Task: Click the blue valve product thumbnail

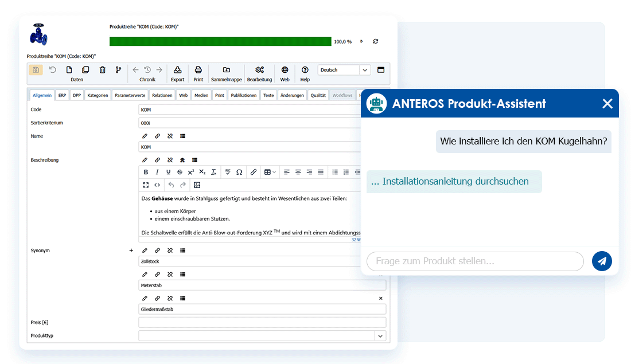Action: pyautogui.click(x=38, y=34)
